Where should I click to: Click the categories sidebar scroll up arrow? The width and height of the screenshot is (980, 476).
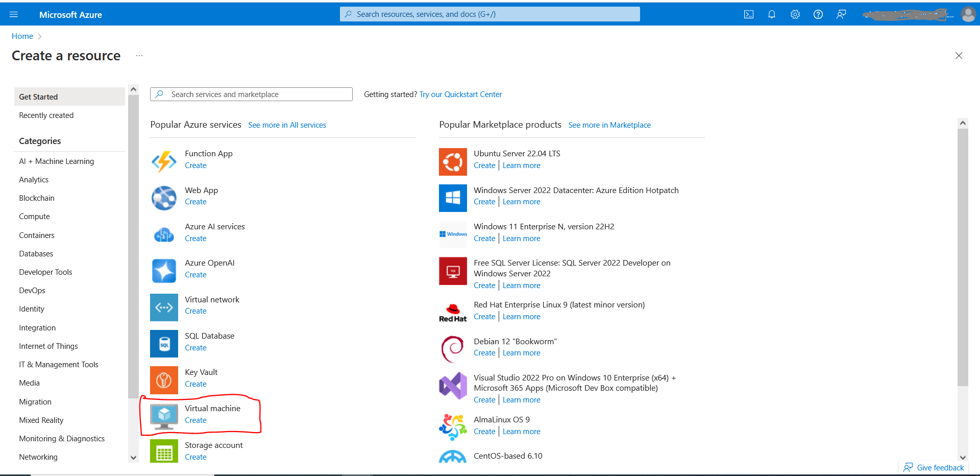[x=133, y=89]
